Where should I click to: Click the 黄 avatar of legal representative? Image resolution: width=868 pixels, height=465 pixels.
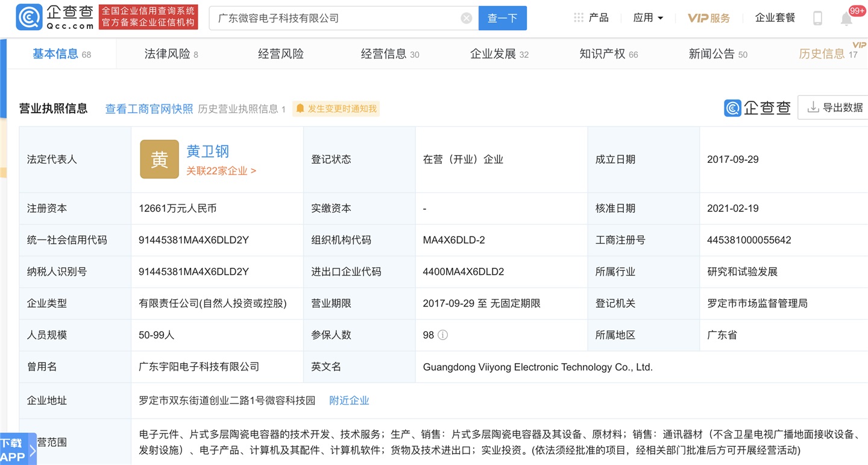point(159,159)
